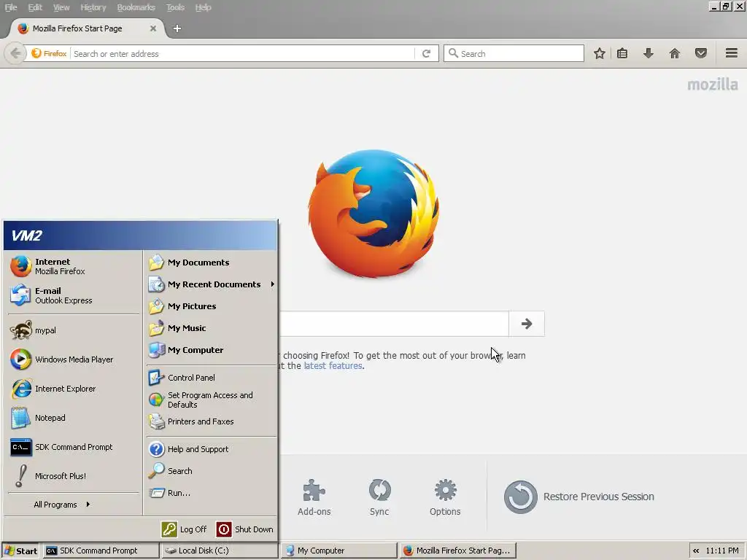
Task: Open Help and Support
Action: [212, 449]
